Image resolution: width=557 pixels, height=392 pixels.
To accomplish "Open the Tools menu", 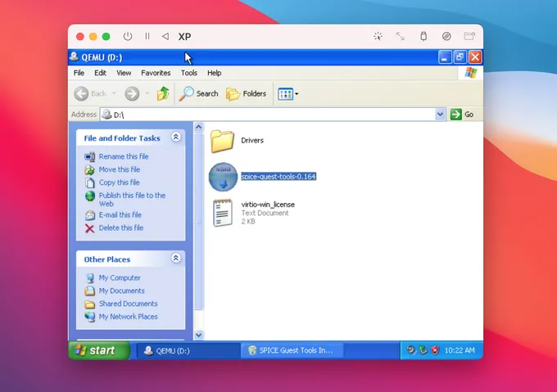I will tap(189, 73).
